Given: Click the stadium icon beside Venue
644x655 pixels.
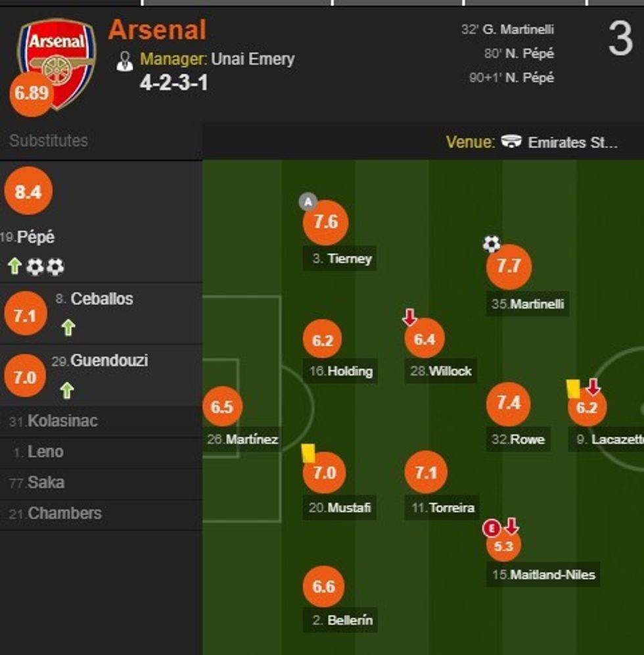Looking at the screenshot, I should (x=511, y=141).
